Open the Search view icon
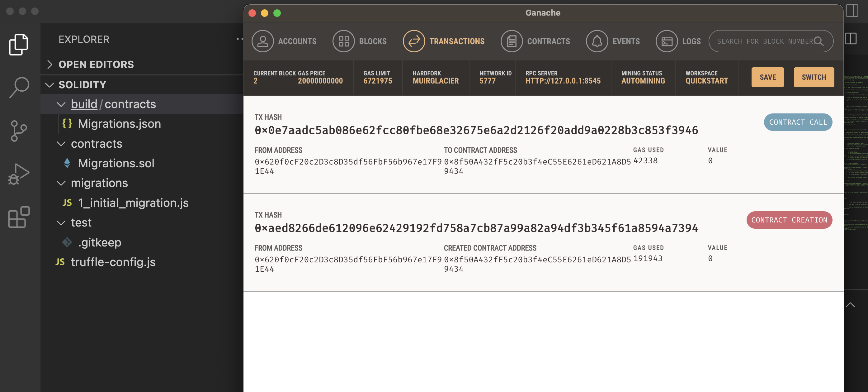 coord(19,87)
